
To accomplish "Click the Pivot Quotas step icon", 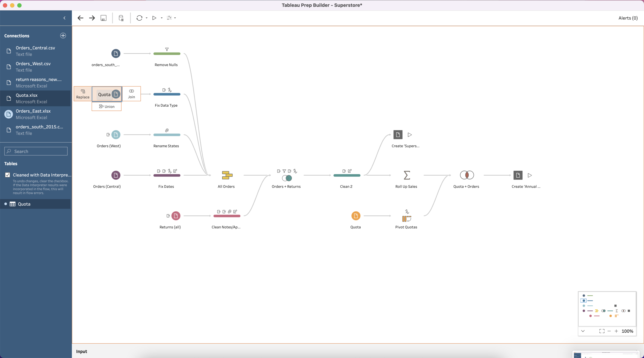I will point(407,219).
